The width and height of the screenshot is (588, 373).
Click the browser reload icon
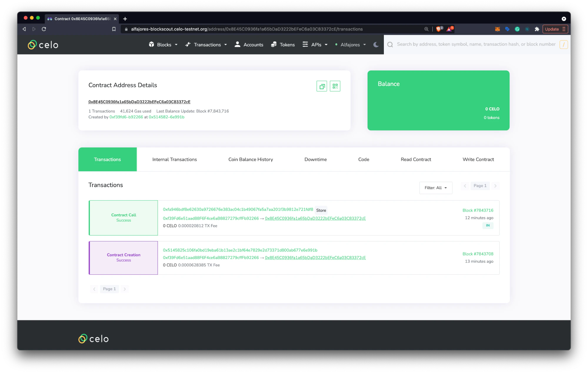click(44, 29)
